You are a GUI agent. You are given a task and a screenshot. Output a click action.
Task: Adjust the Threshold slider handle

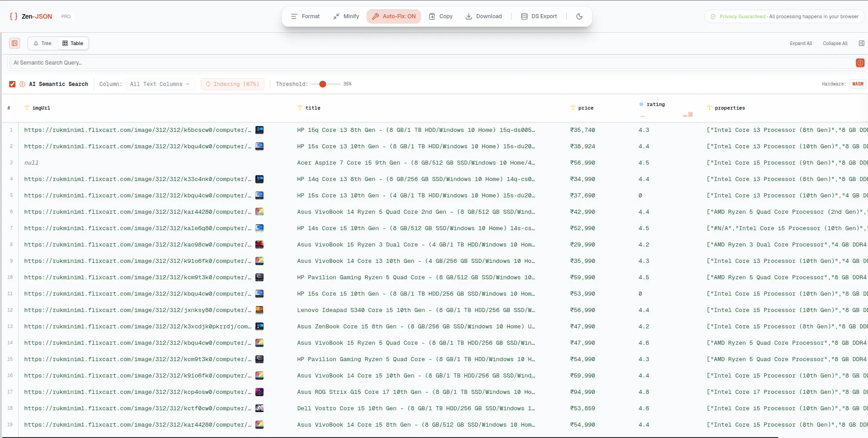(323, 84)
